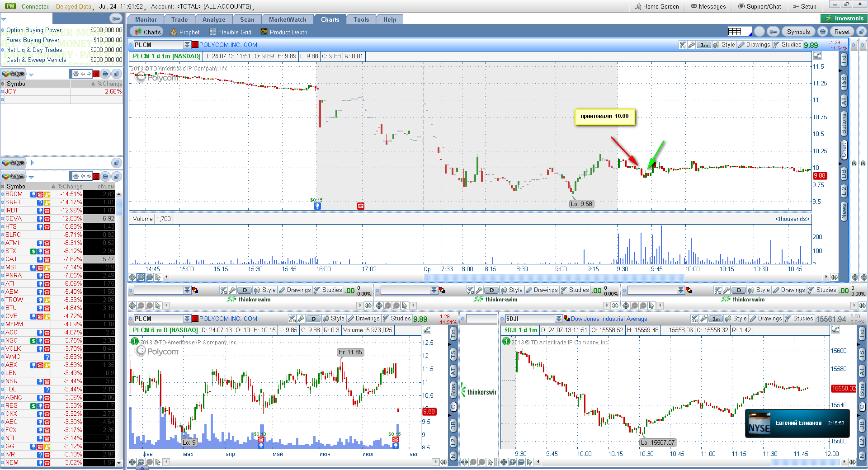This screenshot has width=868, height=470.
Task: Select the pointer cursor tool under the top chart
Action: pyautogui.click(x=158, y=277)
